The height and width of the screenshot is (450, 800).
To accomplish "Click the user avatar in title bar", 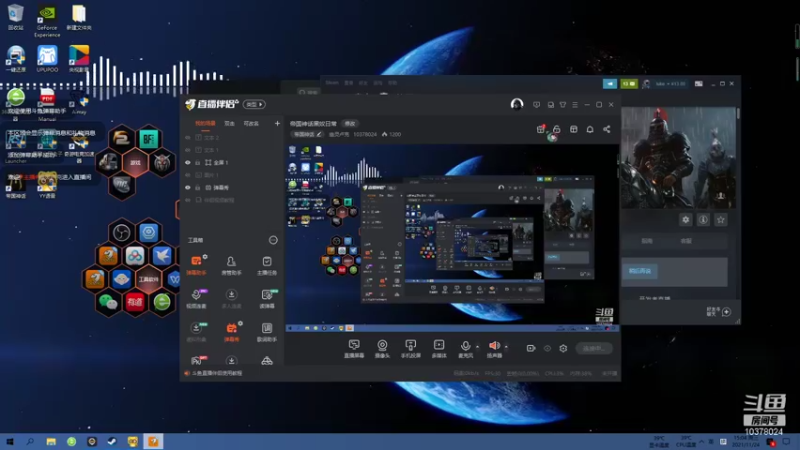I will (517, 104).
